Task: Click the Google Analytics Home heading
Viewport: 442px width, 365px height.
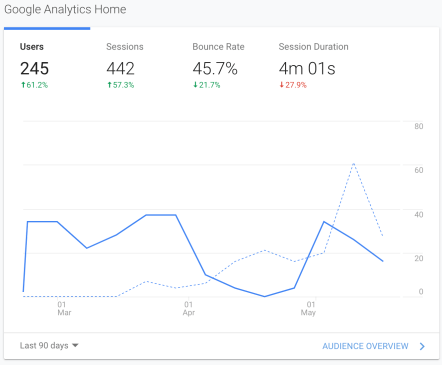Action: pyautogui.click(x=65, y=10)
